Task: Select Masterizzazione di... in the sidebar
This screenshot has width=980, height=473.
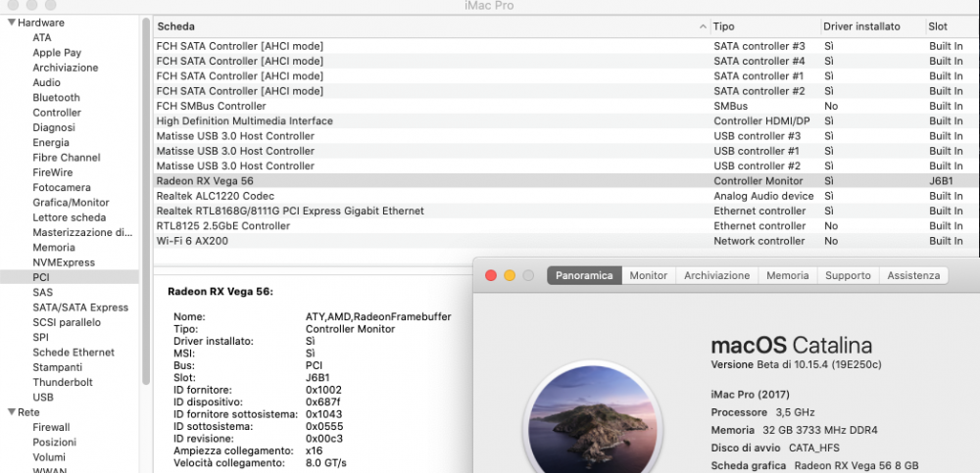Action: 82,232
